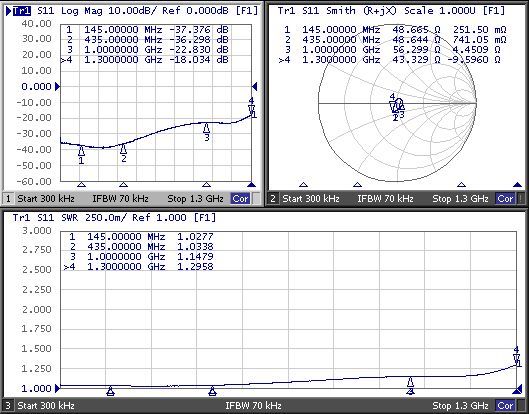Image resolution: width=529 pixels, height=414 pixels.
Task: Click Start 300 kHz in channel 1 status bar
Action: pos(46,199)
